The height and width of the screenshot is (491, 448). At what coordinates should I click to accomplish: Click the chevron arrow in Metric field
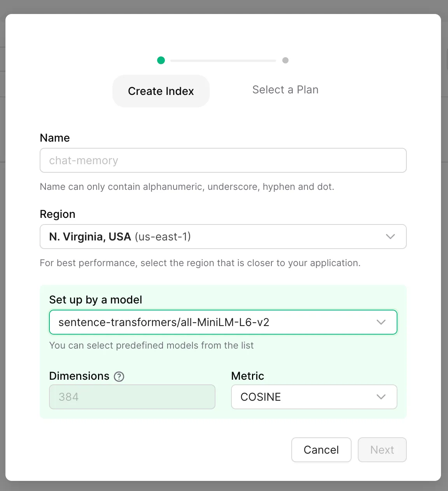point(381,397)
